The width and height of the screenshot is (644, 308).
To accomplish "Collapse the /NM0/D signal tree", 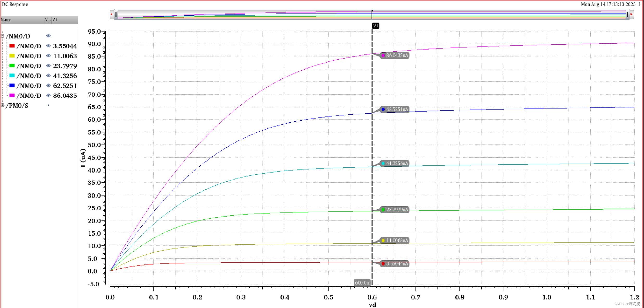I will (x=3, y=36).
